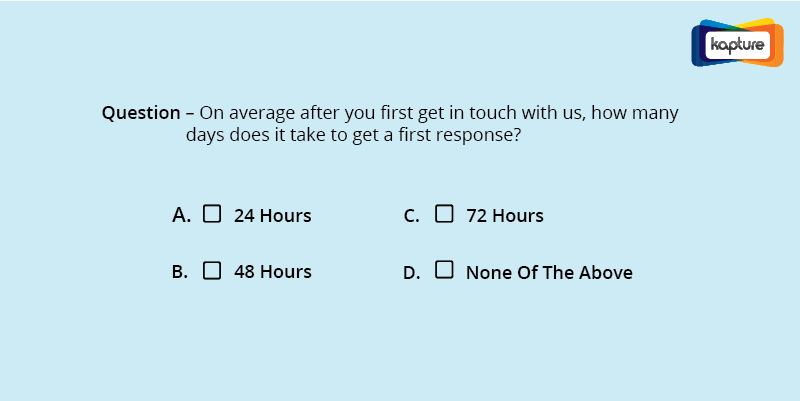Screen dimensions: 800x401
Task: Click the option letter "A."
Action: tap(181, 215)
